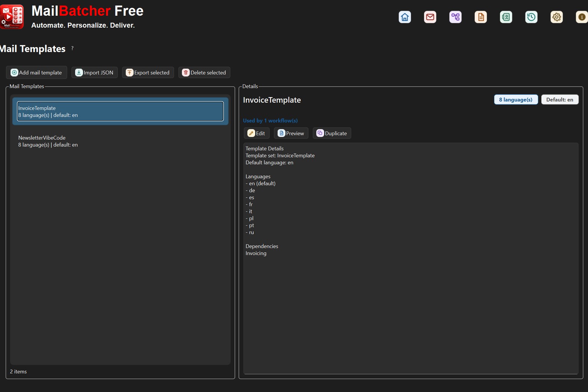The height and width of the screenshot is (392, 588).
Task: Select the InvoiceTemplate list item
Action: [120, 111]
